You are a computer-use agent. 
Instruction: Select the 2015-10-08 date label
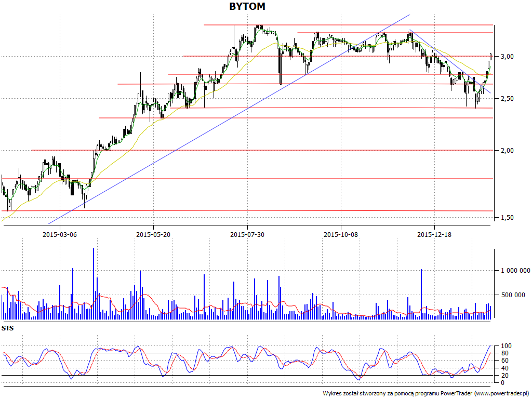coord(341,234)
